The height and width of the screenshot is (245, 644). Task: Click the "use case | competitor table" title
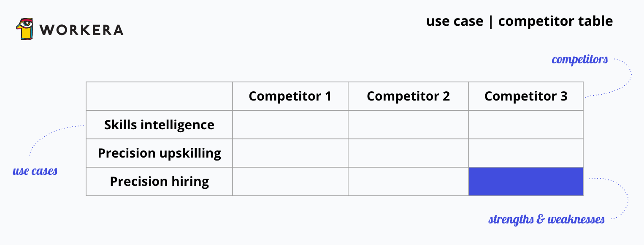coord(519,21)
